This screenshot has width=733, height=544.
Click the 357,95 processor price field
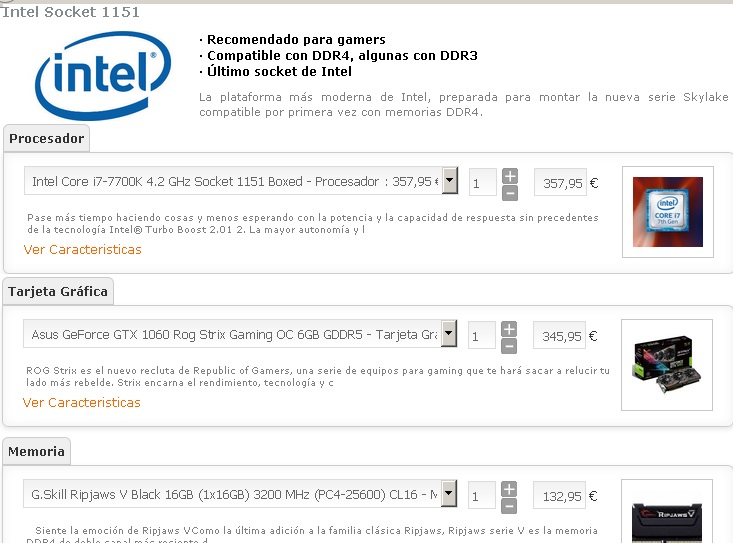[x=560, y=182]
